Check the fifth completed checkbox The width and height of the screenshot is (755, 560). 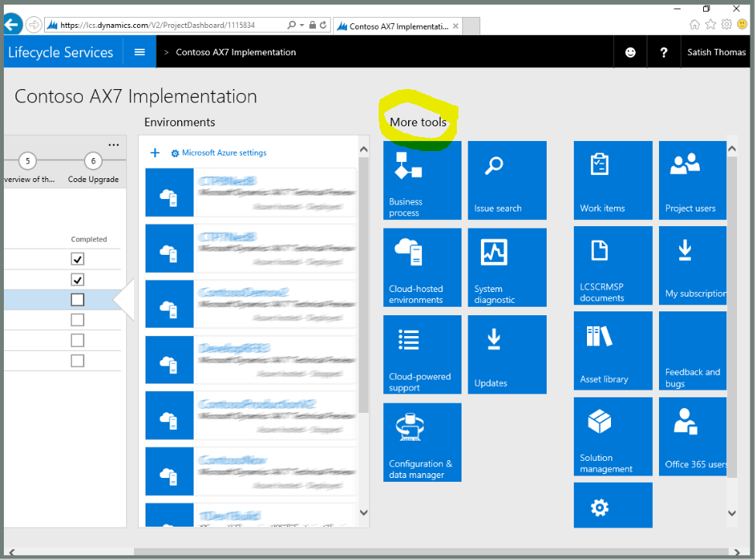(x=77, y=341)
